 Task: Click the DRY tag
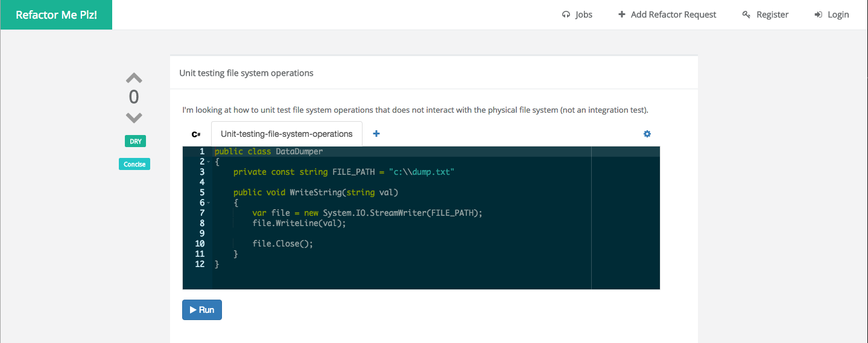coord(136,142)
